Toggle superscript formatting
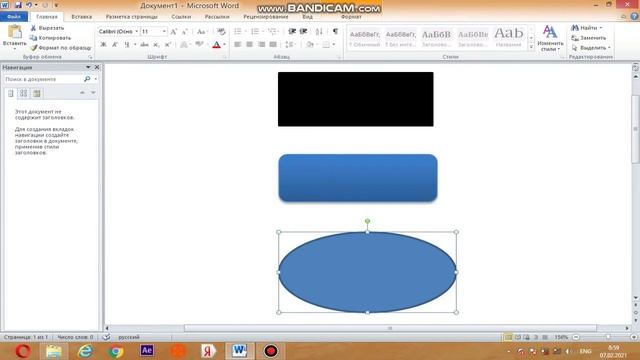Image resolution: width=640 pixels, height=360 pixels. point(167,44)
